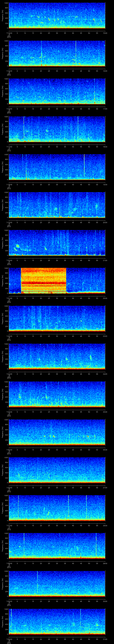
Task: Open the spectrogram starting at 7:14:00
Action: (x=57, y=16)
